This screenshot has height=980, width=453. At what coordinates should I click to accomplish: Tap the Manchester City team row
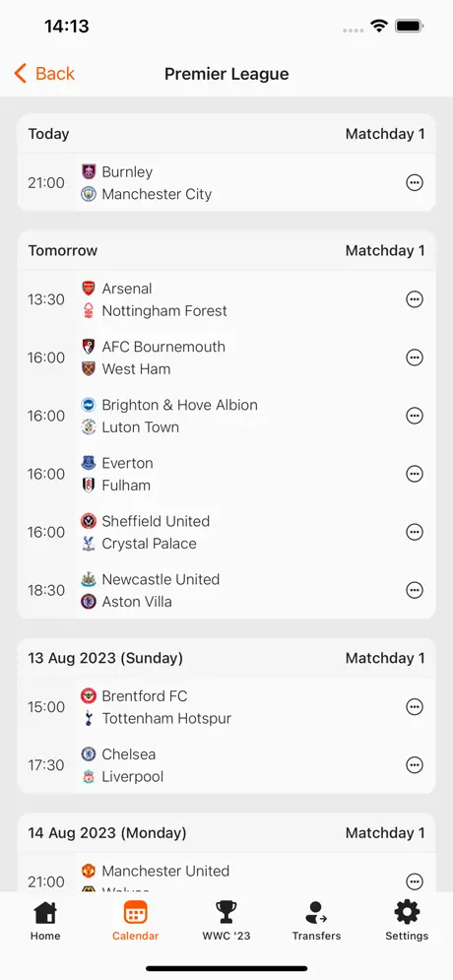point(147,194)
